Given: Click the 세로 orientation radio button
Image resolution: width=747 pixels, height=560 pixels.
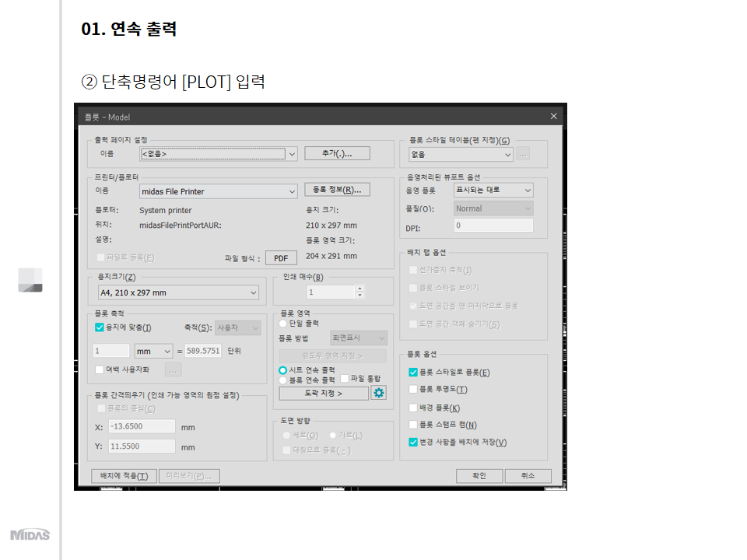Looking at the screenshot, I should (x=286, y=436).
